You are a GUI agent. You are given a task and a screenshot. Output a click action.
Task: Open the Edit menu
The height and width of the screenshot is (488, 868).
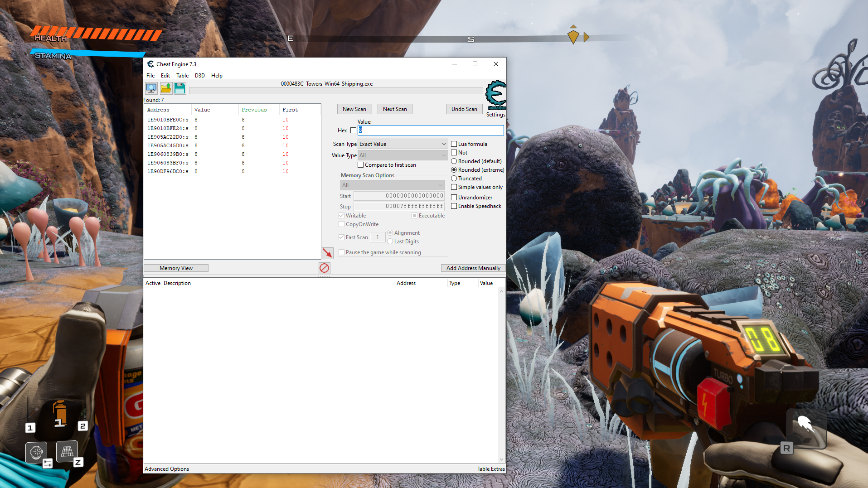click(165, 76)
